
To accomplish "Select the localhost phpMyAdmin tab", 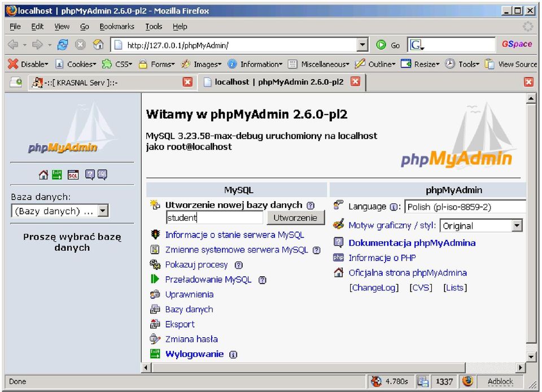I will [x=282, y=82].
